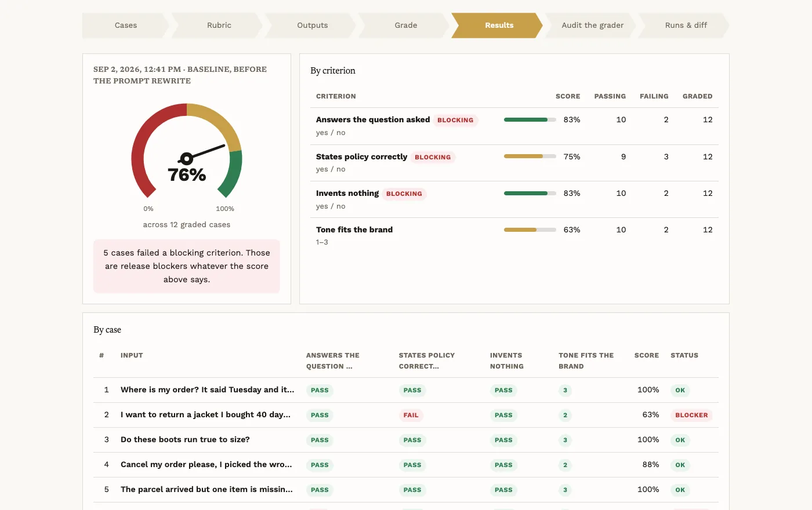Select the Grade step tab
This screenshot has width=812, height=510.
(x=406, y=25)
